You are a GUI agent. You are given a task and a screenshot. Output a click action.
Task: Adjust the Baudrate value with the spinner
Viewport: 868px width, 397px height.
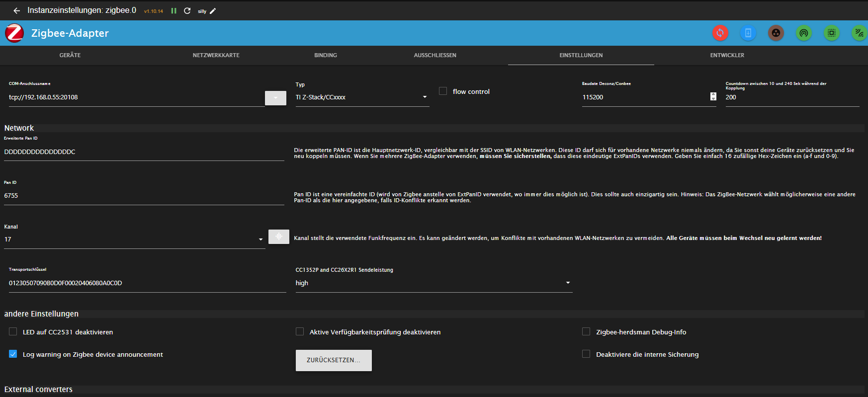[713, 96]
